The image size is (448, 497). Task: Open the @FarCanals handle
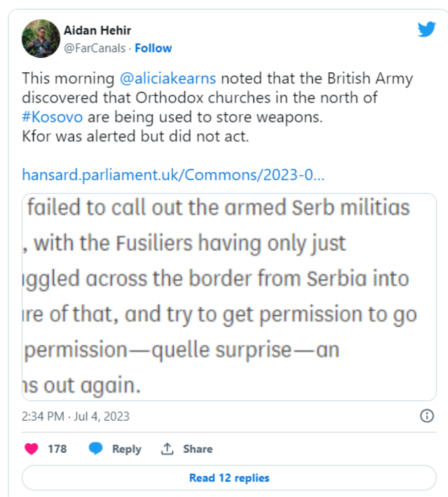point(95,48)
